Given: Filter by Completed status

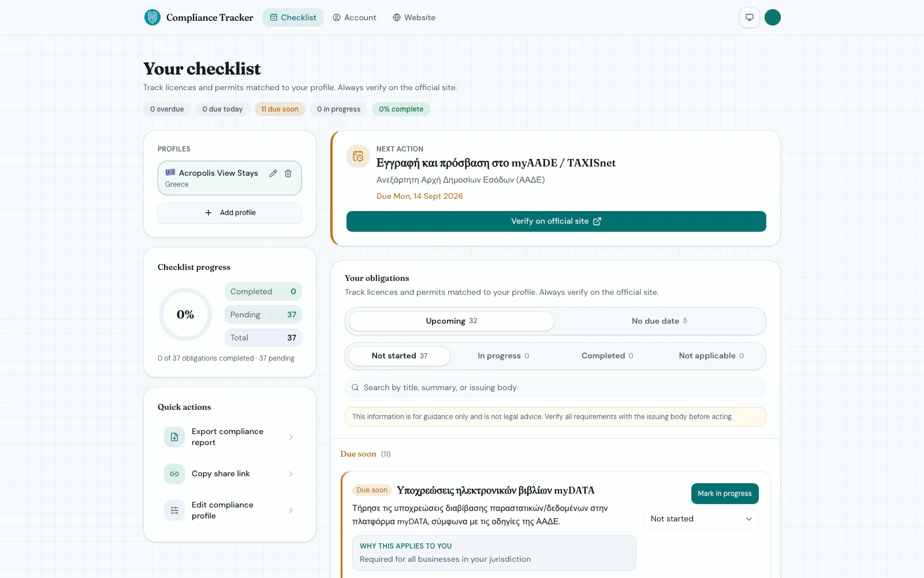Looking at the screenshot, I should (x=608, y=355).
